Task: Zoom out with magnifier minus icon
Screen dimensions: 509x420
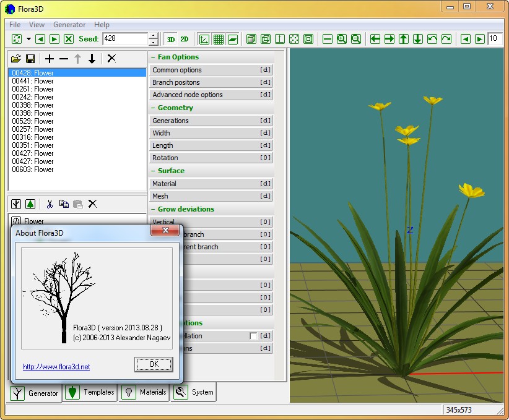Action: (x=356, y=39)
